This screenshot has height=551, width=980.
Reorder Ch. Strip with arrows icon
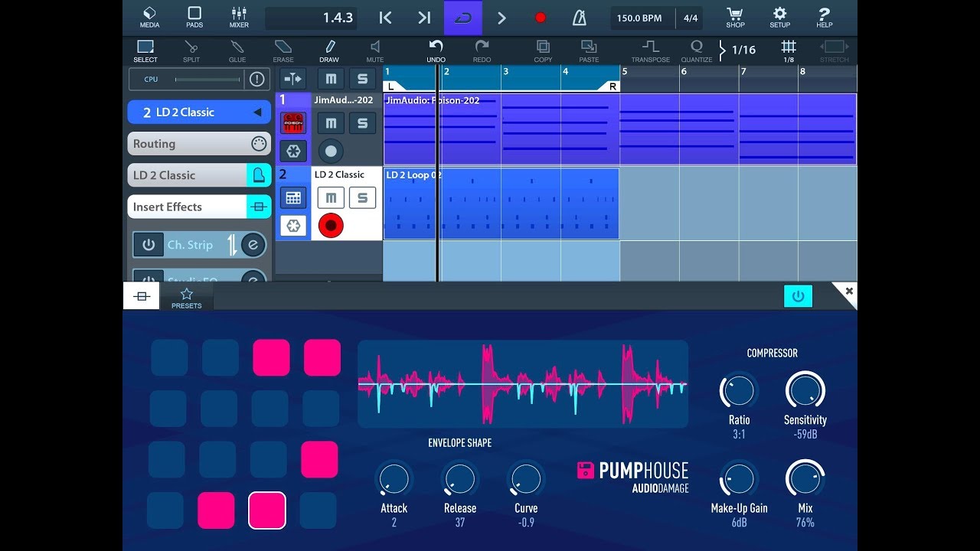(x=232, y=245)
